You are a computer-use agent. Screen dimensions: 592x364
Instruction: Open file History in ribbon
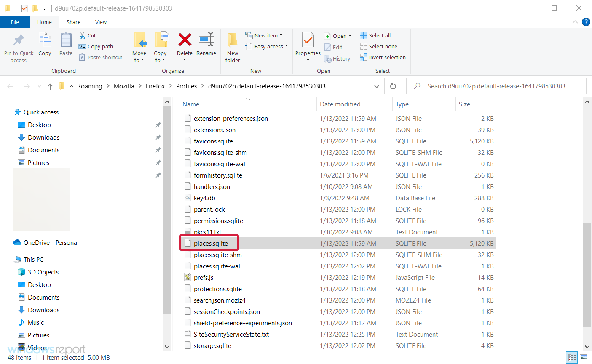(x=338, y=59)
